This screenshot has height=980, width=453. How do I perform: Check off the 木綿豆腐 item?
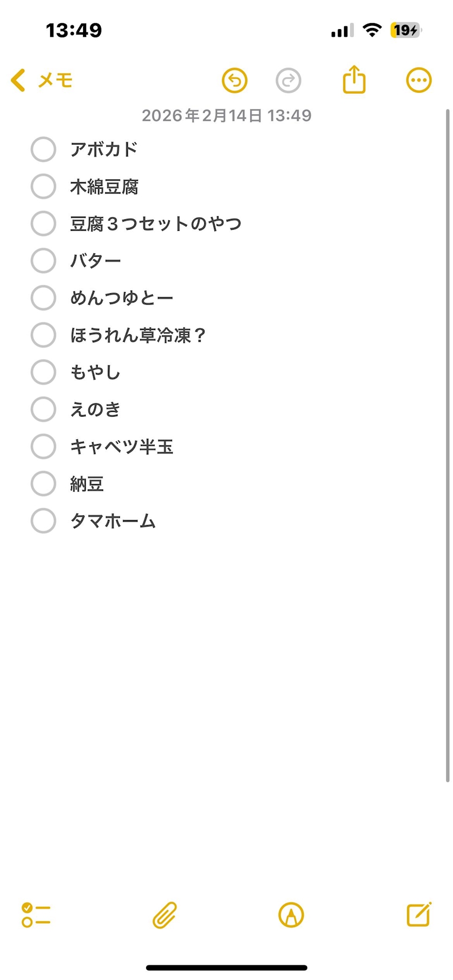(x=43, y=187)
